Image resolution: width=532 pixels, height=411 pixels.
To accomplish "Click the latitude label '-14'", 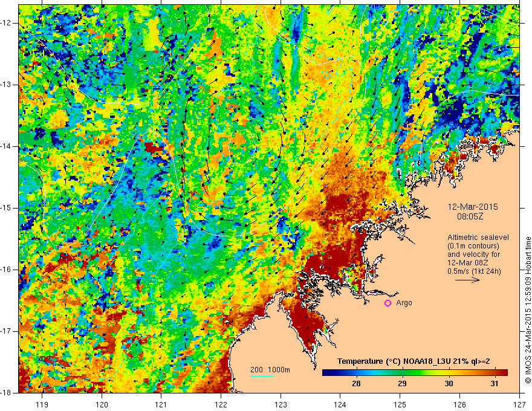I will [6, 146].
